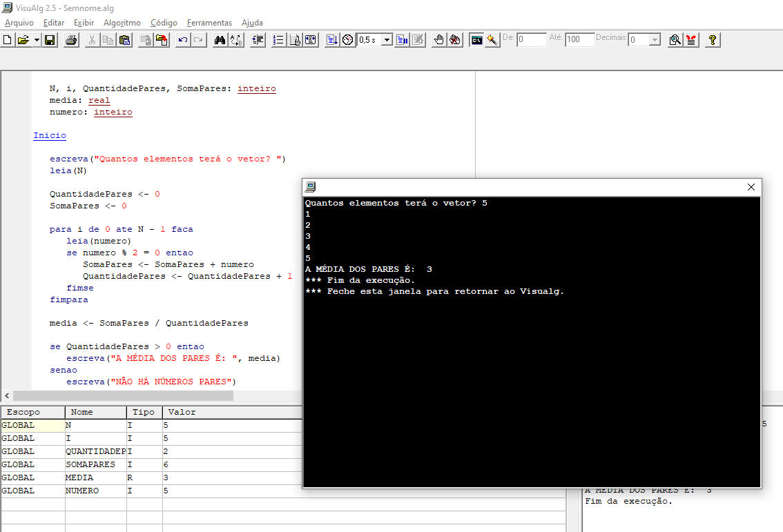Click the Nome column header
The width and height of the screenshot is (783, 532).
tap(96, 412)
